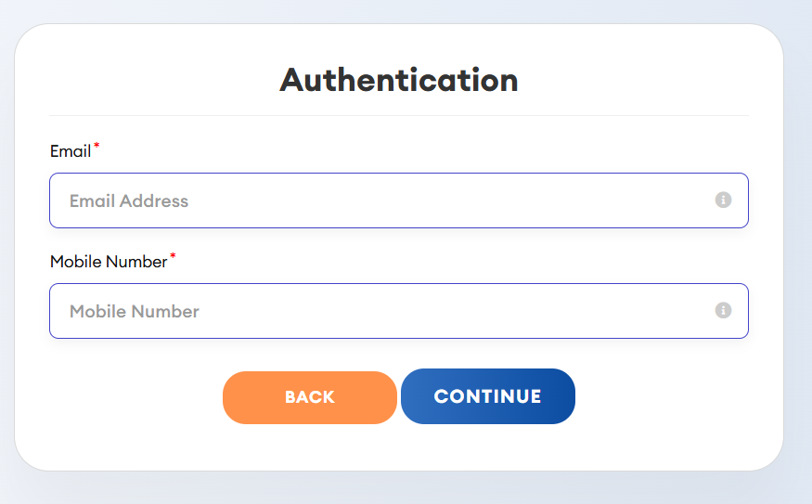Click blank card area left of BACK button
The image size is (812, 504).
coord(121,397)
